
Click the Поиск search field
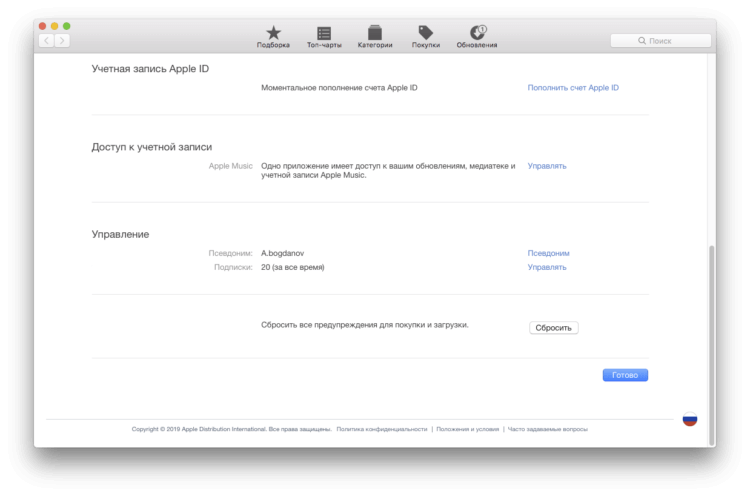[x=661, y=41]
